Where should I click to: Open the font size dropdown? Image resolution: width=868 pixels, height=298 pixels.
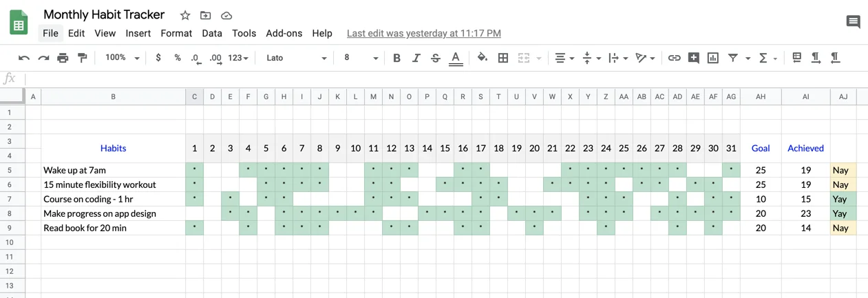pyautogui.click(x=361, y=58)
